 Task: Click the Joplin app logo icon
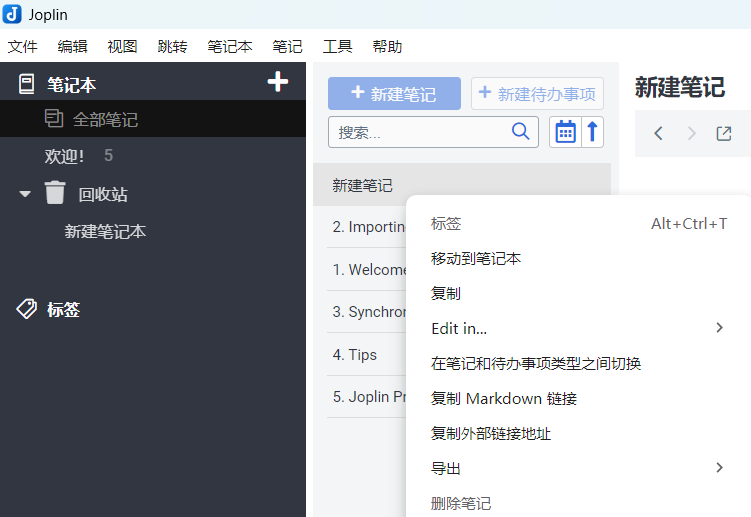pos(12,14)
